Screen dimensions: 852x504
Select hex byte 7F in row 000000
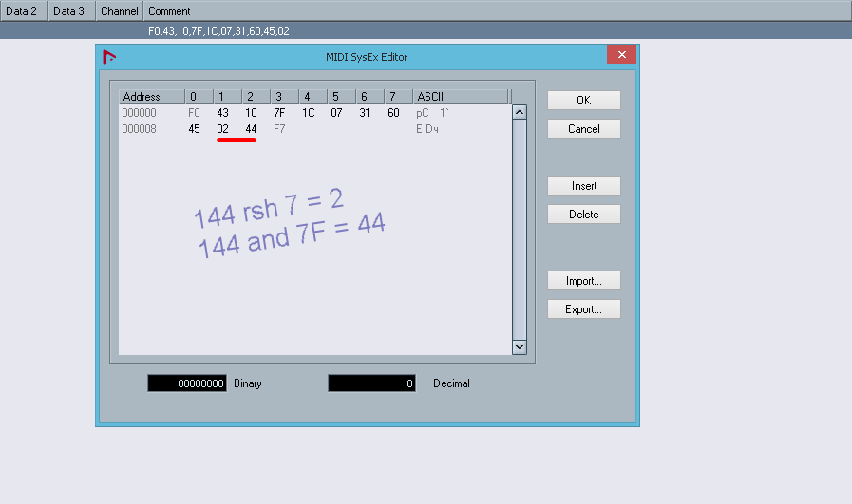tap(279, 113)
